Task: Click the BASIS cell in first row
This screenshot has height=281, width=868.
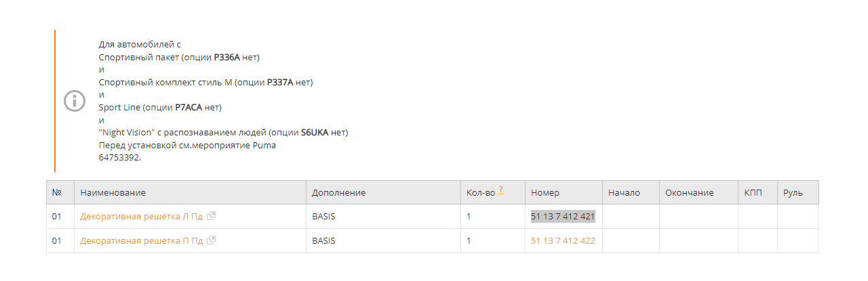Action: coord(323,217)
